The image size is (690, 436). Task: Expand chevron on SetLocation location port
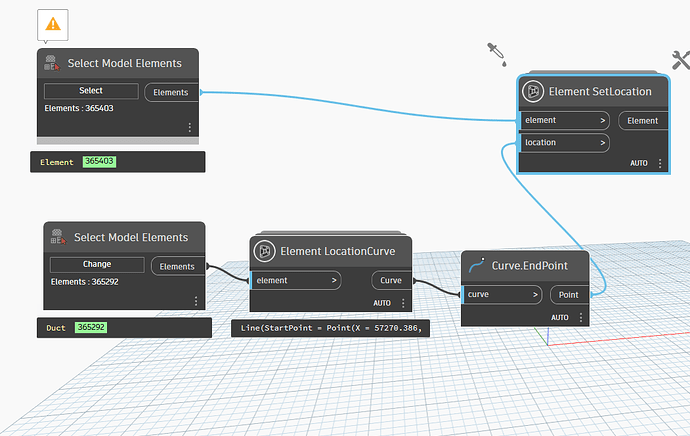tap(602, 143)
